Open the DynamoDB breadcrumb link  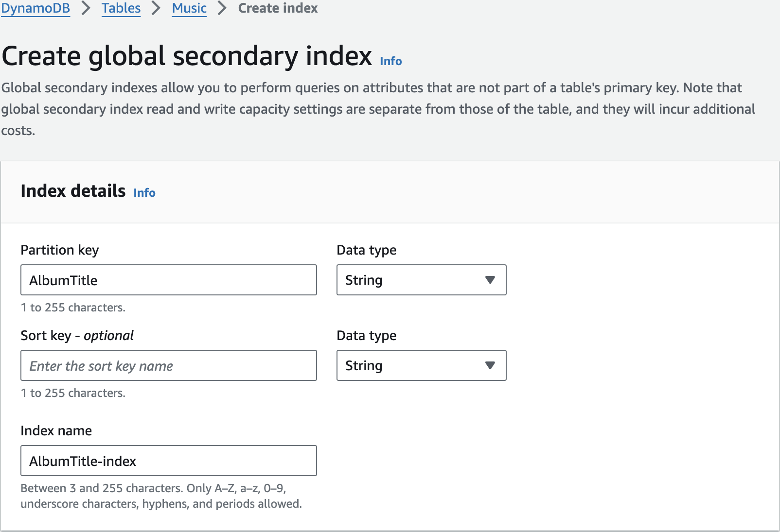pyautogui.click(x=35, y=8)
